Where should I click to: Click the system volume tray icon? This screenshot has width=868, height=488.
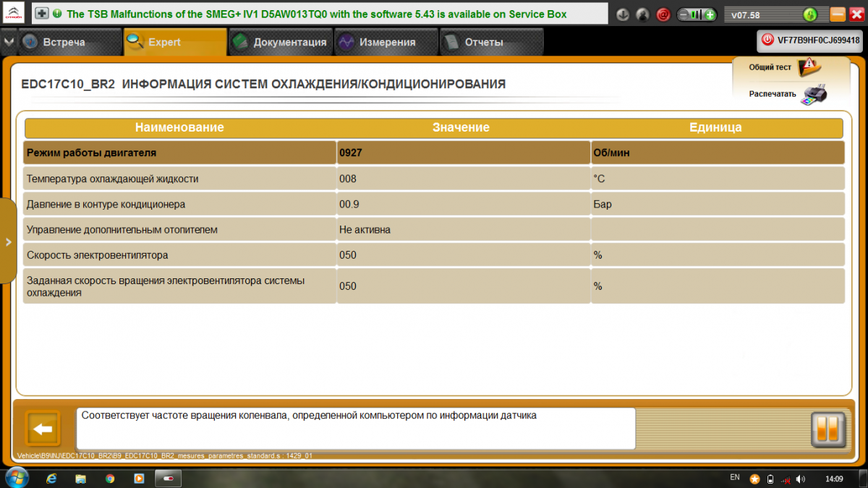click(x=801, y=479)
